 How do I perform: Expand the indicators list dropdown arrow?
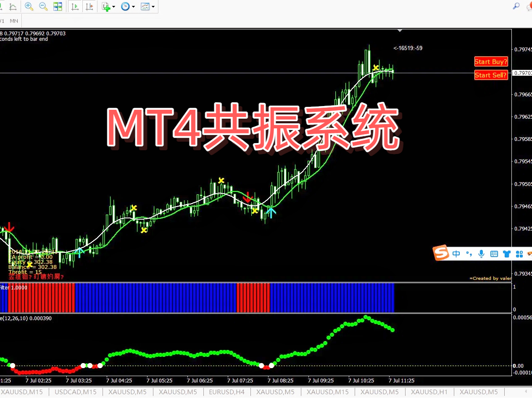click(x=114, y=7)
